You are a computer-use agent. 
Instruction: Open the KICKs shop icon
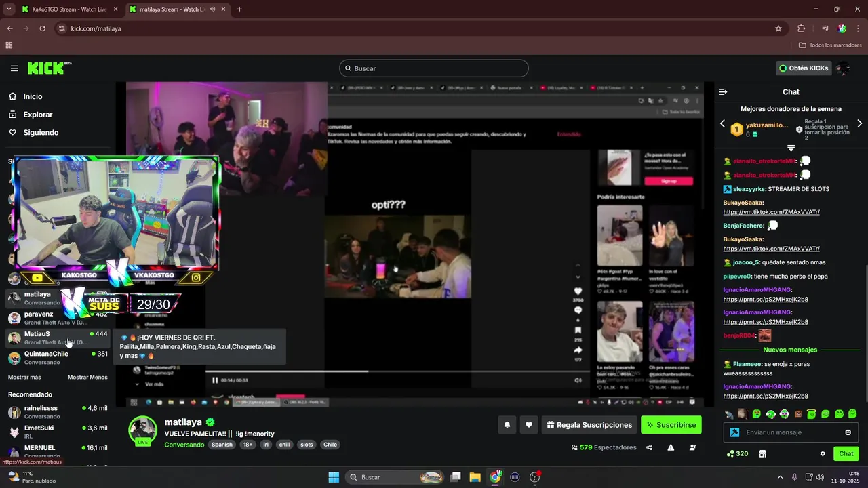click(x=762, y=453)
